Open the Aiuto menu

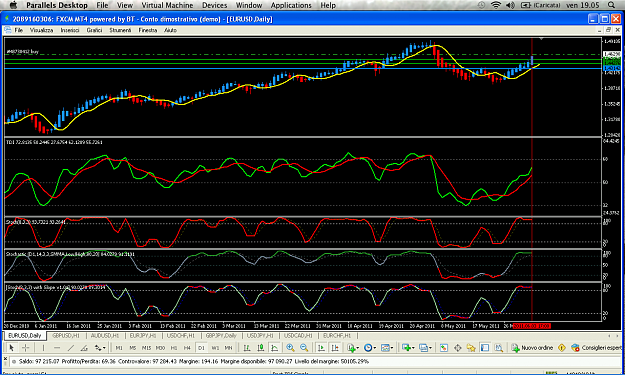click(x=170, y=30)
